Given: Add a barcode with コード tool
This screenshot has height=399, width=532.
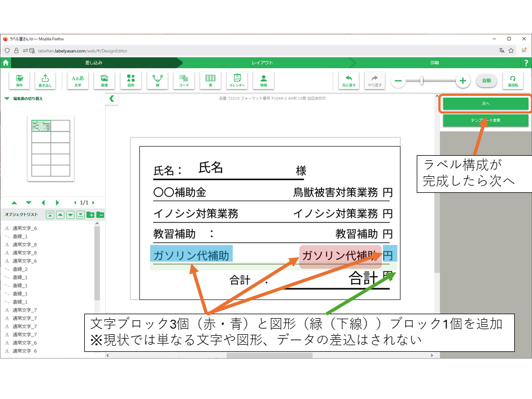Looking at the screenshot, I should click(184, 80).
